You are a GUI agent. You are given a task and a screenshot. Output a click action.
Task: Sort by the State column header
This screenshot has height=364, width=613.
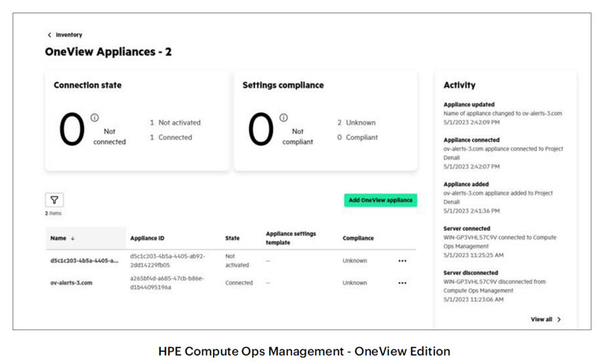click(232, 238)
